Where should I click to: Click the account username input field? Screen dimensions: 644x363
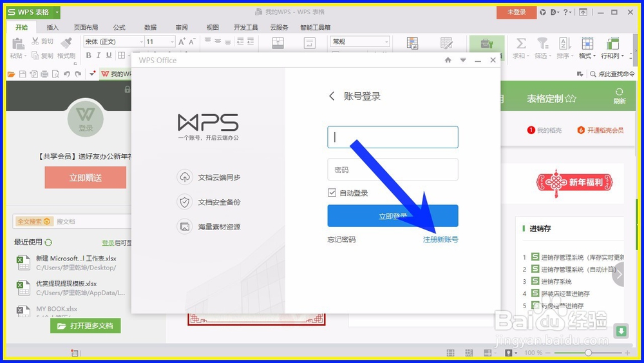393,137
